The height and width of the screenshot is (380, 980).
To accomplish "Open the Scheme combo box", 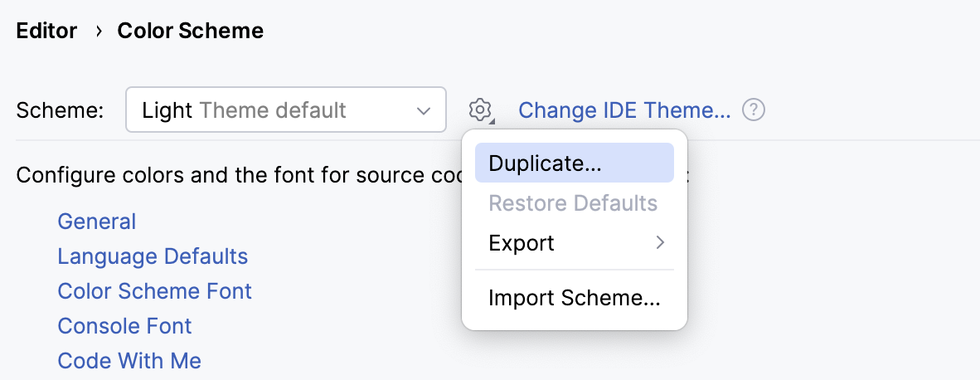I will tap(285, 110).
